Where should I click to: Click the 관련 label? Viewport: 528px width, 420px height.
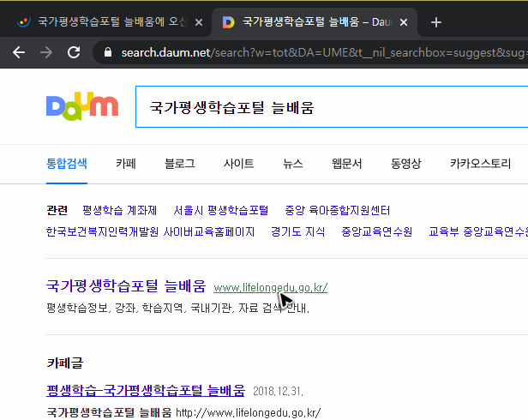coord(57,211)
